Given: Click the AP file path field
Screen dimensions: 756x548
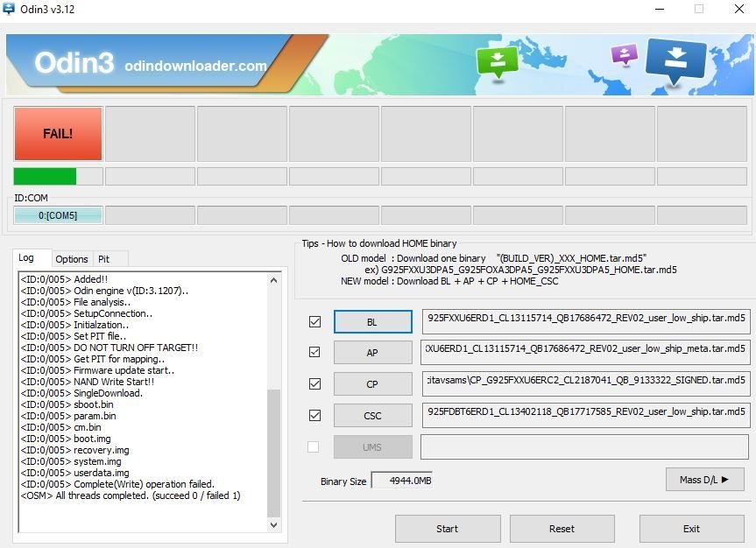Looking at the screenshot, I should coord(586,352).
